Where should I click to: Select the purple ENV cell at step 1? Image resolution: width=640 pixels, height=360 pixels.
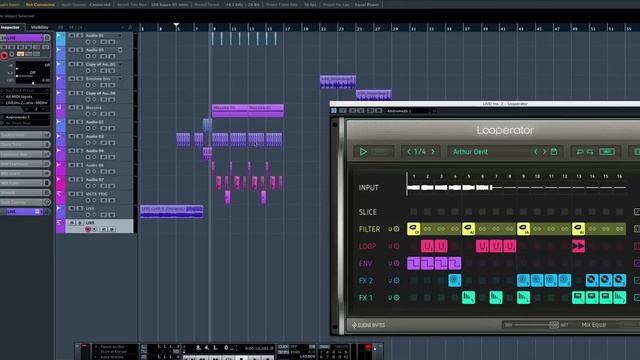(x=413, y=263)
